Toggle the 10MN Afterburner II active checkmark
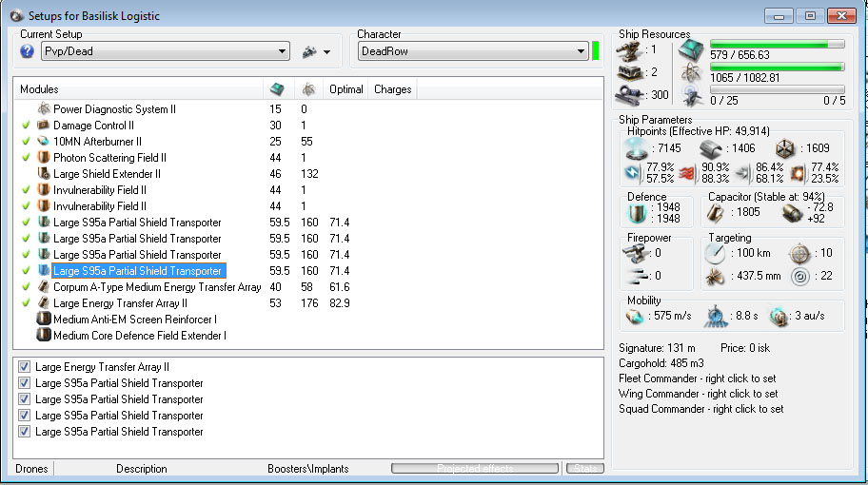 coord(26,141)
